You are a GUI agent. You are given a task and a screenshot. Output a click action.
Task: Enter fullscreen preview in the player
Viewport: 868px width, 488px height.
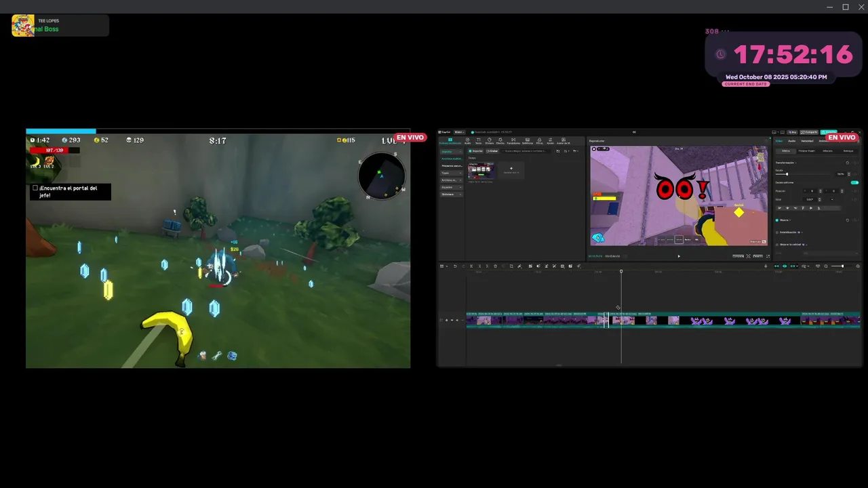click(768, 256)
